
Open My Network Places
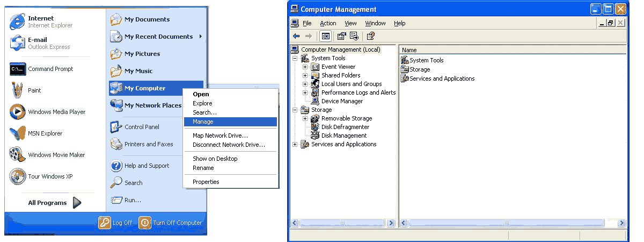tap(146, 105)
